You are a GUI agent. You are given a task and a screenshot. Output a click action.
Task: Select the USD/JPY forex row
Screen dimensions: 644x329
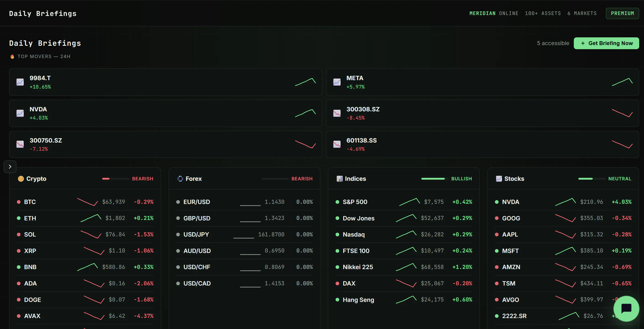[x=244, y=234]
